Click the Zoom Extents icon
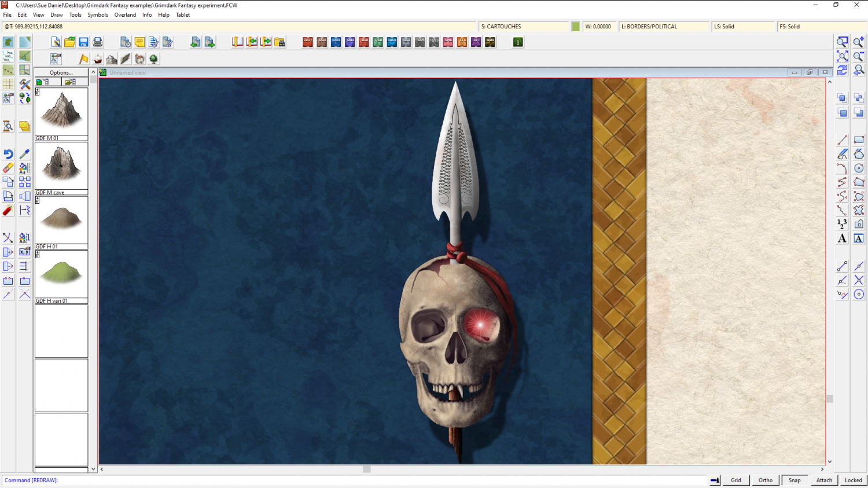The image size is (868, 488). [x=842, y=56]
